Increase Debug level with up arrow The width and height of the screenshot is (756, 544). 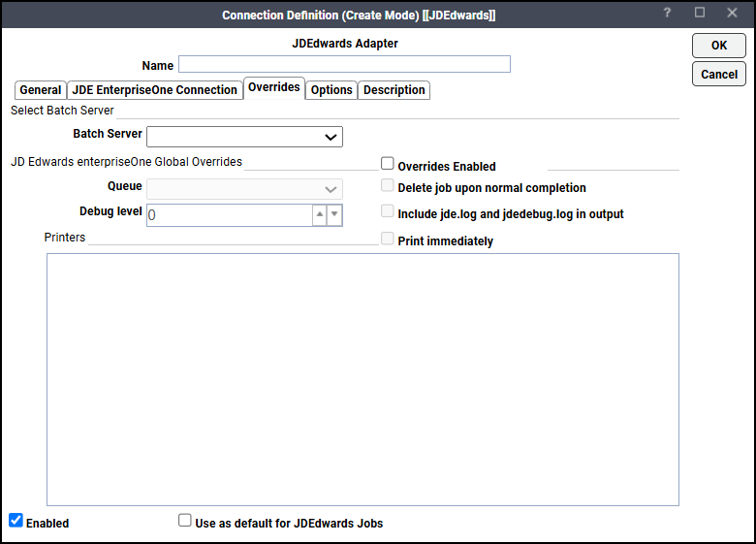pyautogui.click(x=320, y=214)
